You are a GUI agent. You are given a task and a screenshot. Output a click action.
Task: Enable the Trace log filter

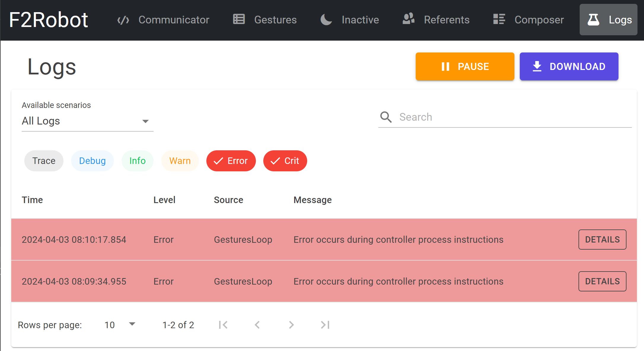44,160
